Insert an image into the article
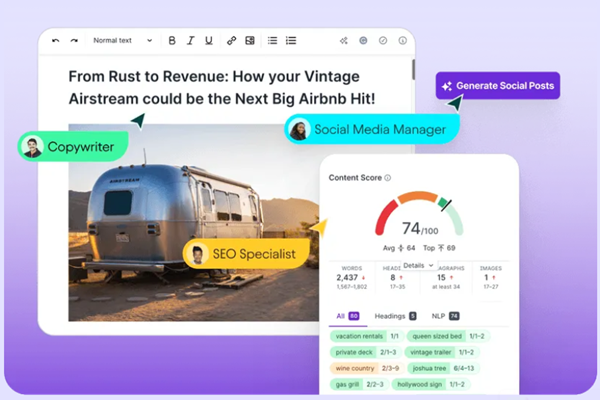The image size is (600, 400). (x=250, y=41)
